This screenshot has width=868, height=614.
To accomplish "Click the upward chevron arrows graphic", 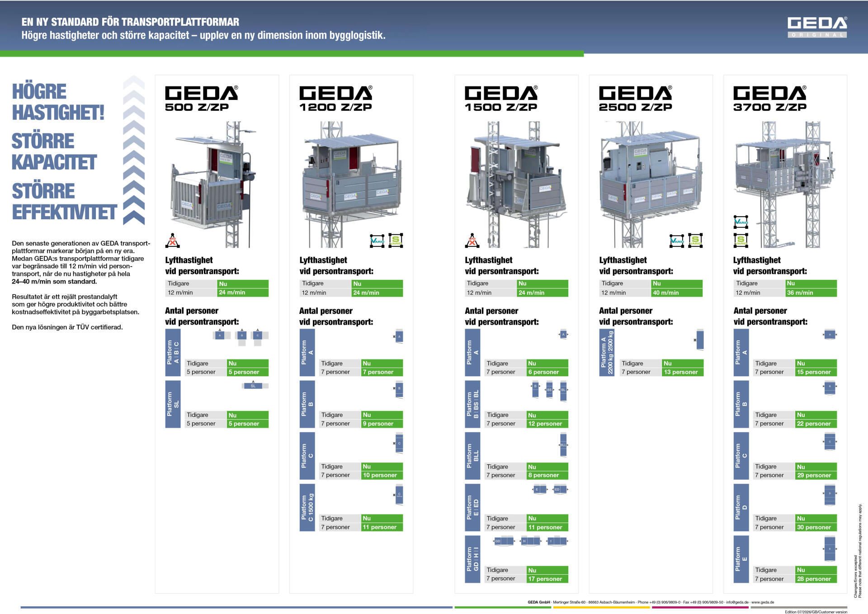I will pyautogui.click(x=134, y=150).
